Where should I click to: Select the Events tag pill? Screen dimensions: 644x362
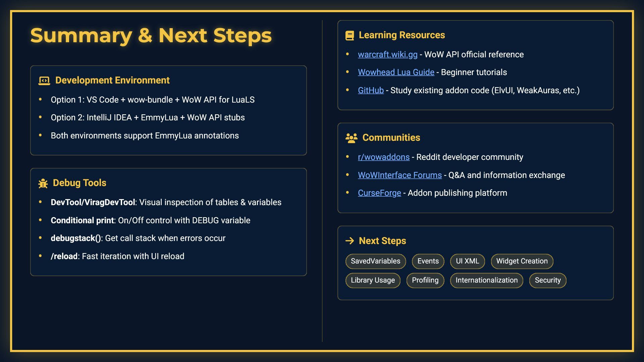click(x=428, y=261)
